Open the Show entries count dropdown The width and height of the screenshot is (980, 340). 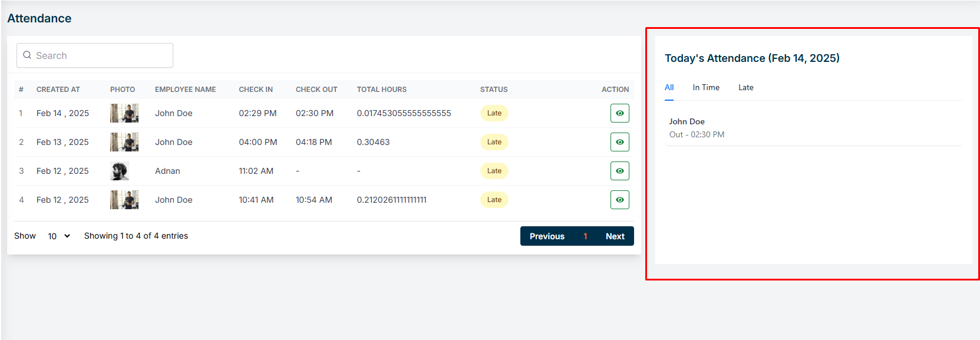58,236
